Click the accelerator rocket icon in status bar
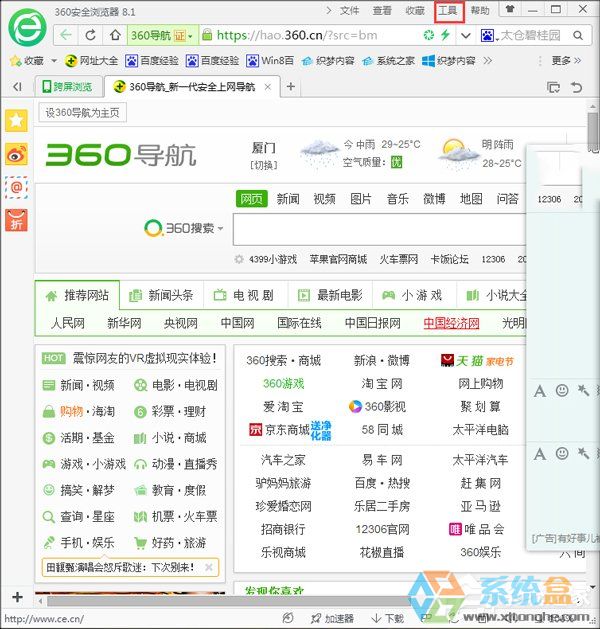The height and width of the screenshot is (629, 600). tap(316, 618)
